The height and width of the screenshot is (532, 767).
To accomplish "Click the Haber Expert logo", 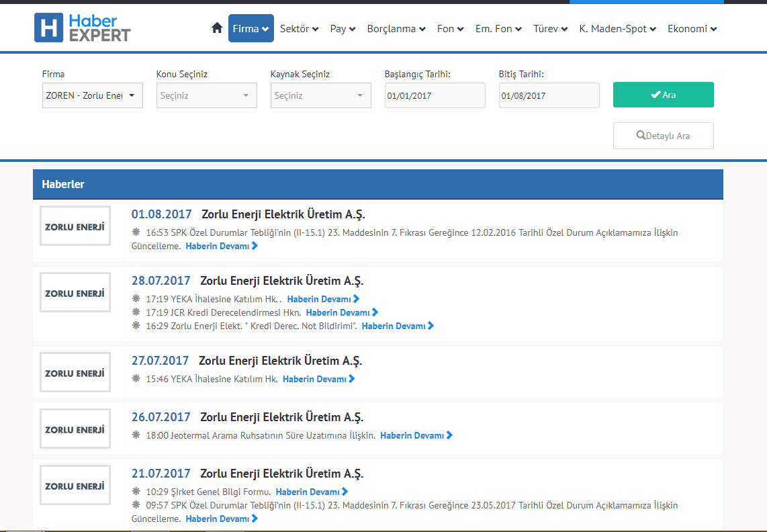I will coord(82,28).
